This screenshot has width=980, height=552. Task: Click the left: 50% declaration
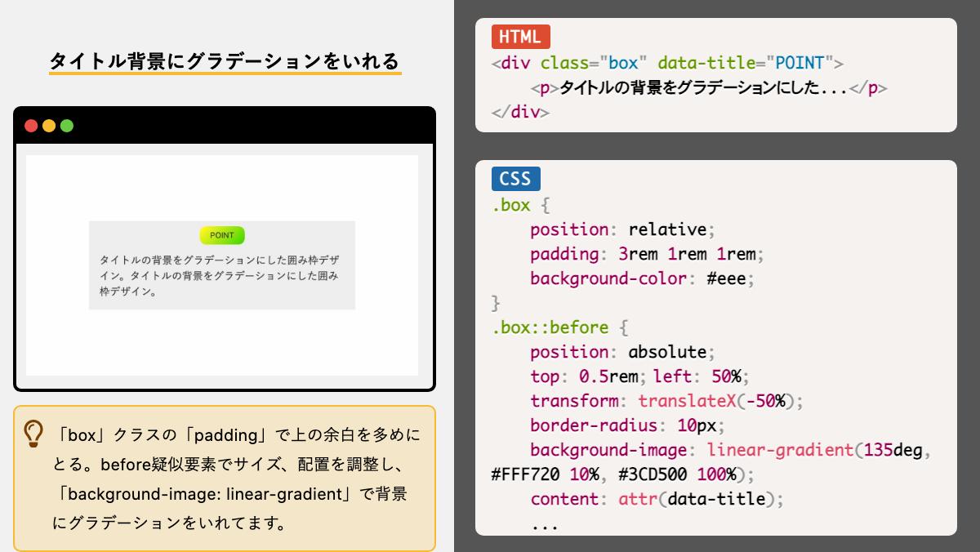pos(701,376)
